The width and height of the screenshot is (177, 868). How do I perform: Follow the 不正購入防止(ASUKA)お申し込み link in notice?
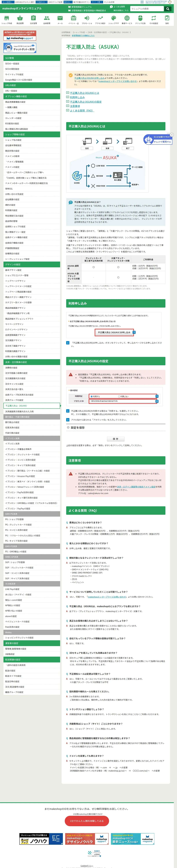pyautogui.click(x=89, y=78)
